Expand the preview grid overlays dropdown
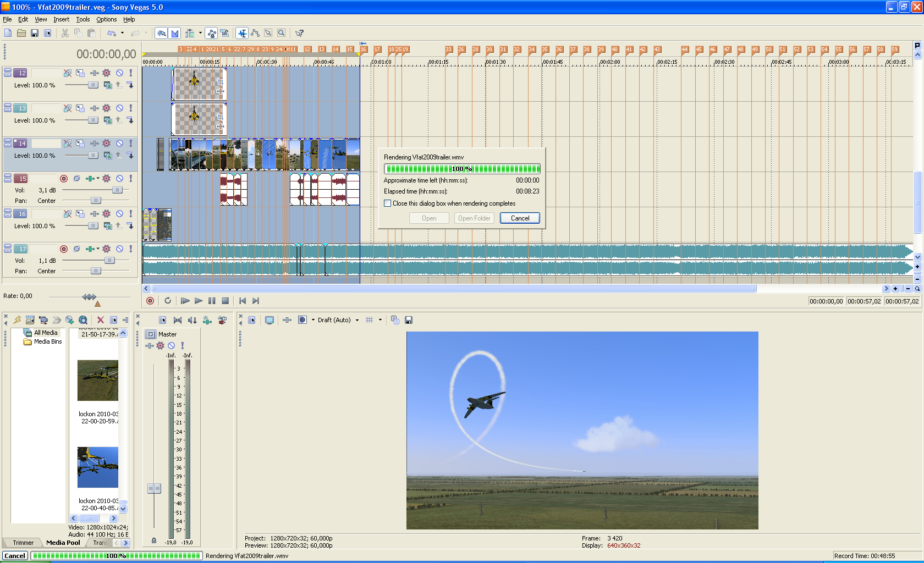The image size is (924, 563). point(380,320)
